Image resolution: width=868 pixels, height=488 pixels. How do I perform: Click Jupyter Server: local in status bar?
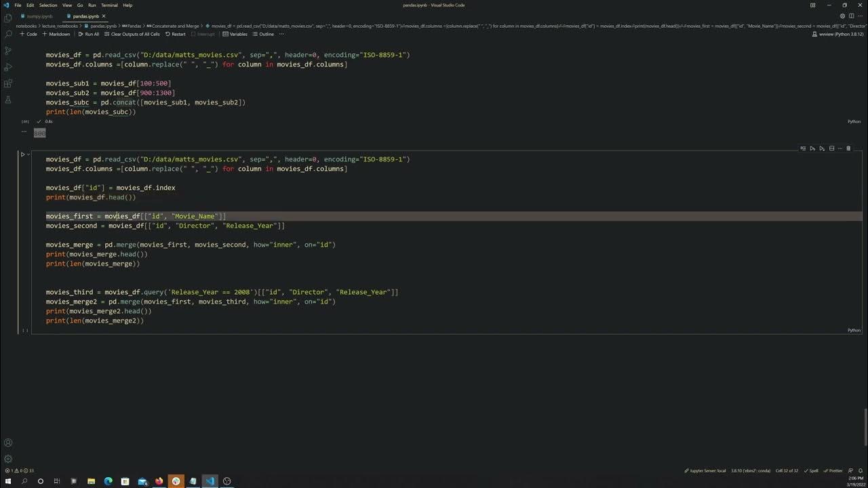click(705, 470)
